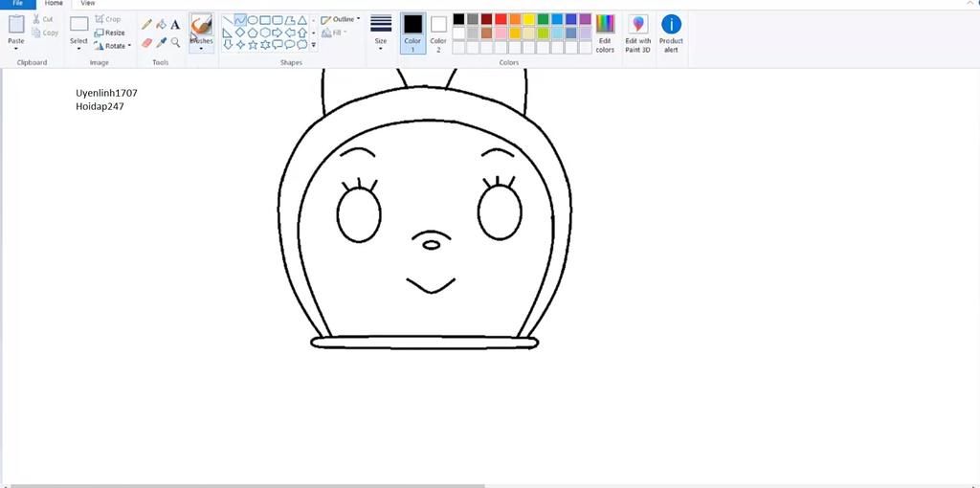
Task: Choose the Down arrow shape
Action: [x=228, y=45]
